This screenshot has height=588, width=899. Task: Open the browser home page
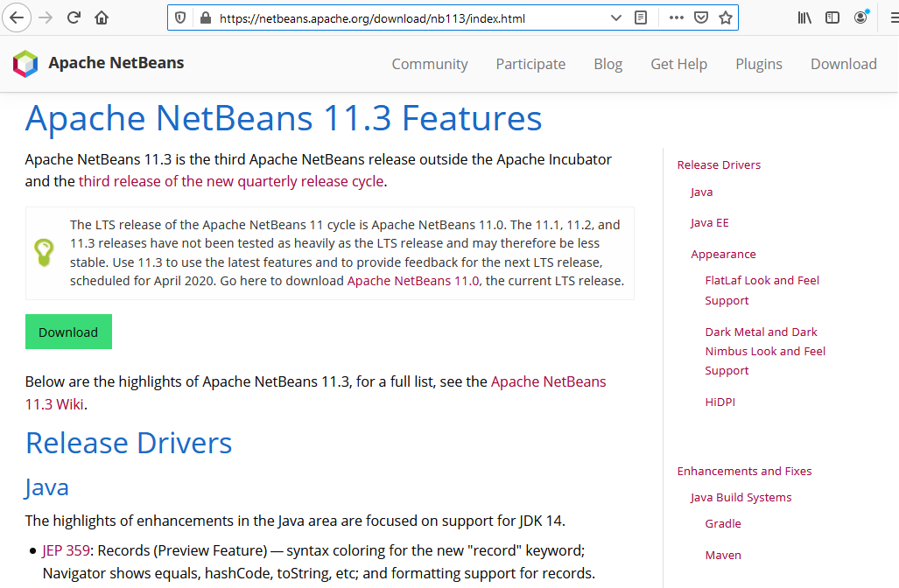coord(102,17)
